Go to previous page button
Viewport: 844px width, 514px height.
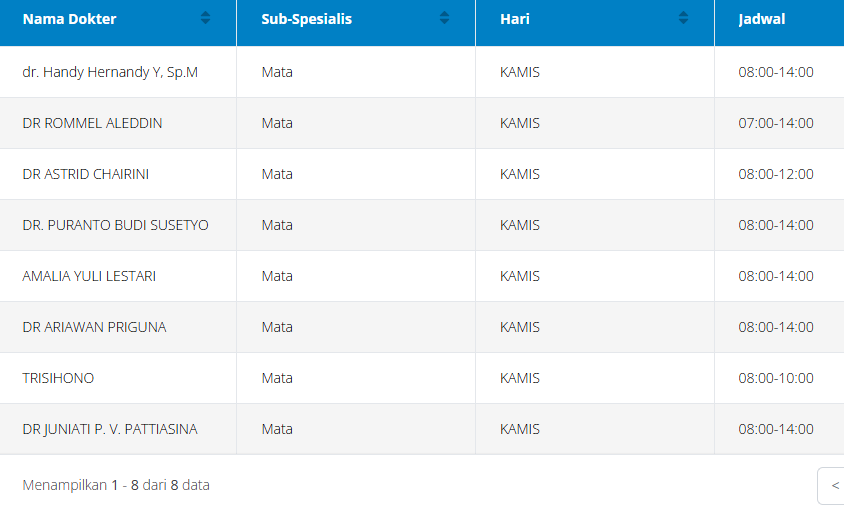[834, 486]
